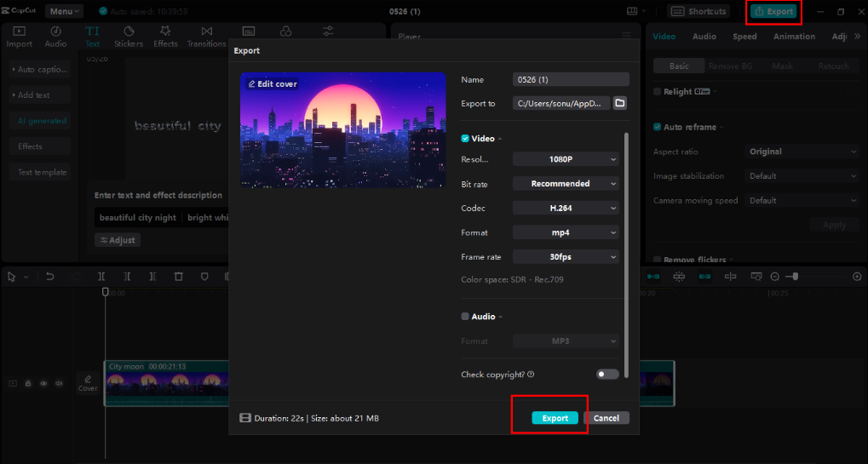This screenshot has height=464, width=868.
Task: Uncheck Auto reframe option
Action: pyautogui.click(x=657, y=127)
